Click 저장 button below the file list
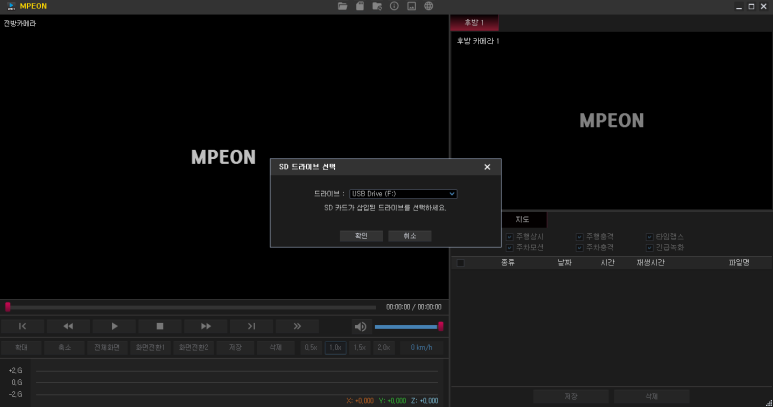 click(571, 396)
